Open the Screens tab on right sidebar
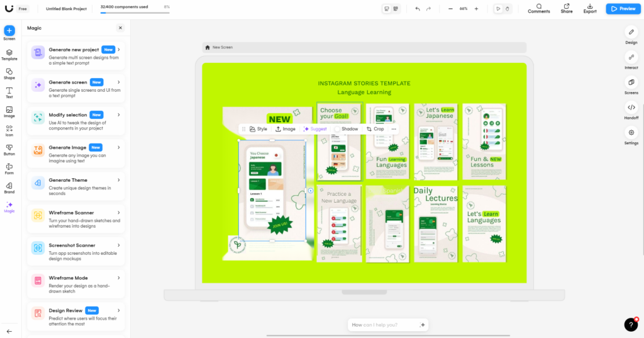Image resolution: width=644 pixels, height=338 pixels. pyautogui.click(x=631, y=85)
